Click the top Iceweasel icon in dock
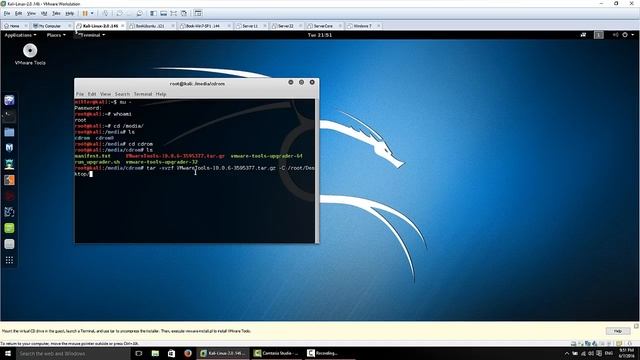The width and height of the screenshot is (640, 360). click(x=9, y=100)
